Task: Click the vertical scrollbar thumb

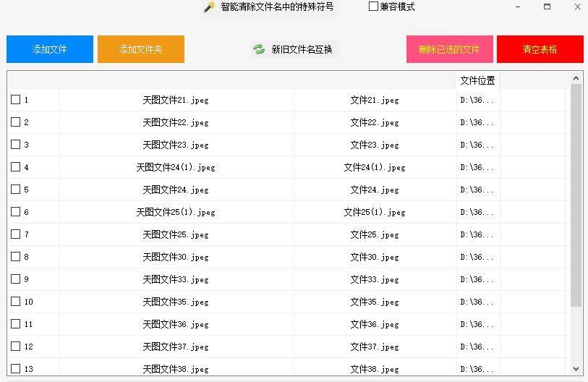Action: [x=576, y=195]
